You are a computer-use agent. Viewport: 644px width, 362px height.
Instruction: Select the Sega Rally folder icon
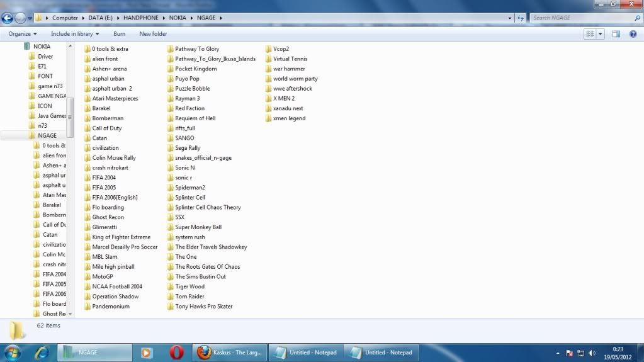tap(170, 148)
